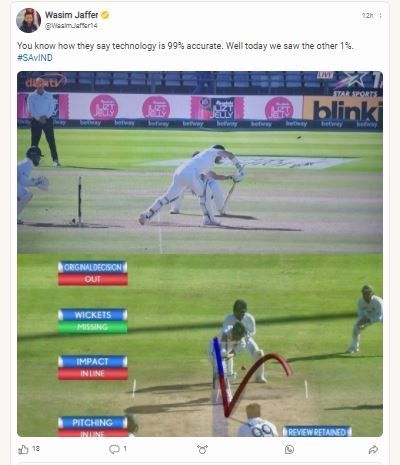Like the post with the thumbs-up icon

click(x=23, y=449)
